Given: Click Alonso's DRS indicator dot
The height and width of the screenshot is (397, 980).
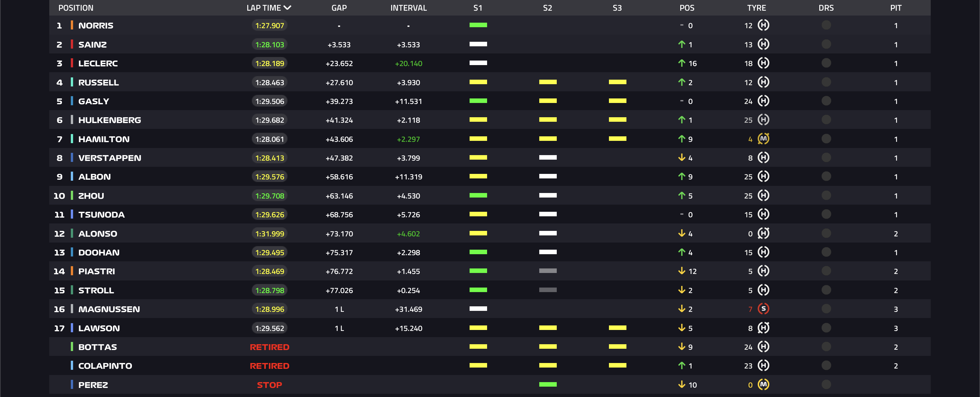Looking at the screenshot, I should (x=826, y=233).
